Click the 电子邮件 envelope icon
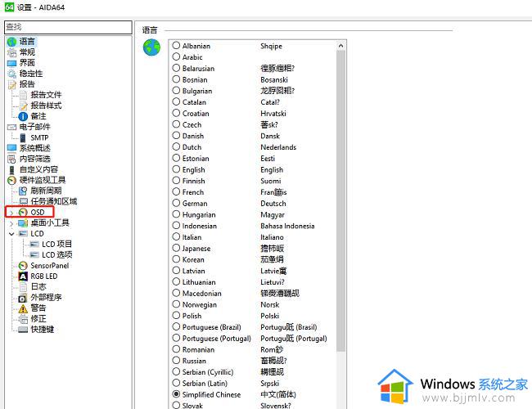Screen dimensions: 532x409 tap(12, 127)
